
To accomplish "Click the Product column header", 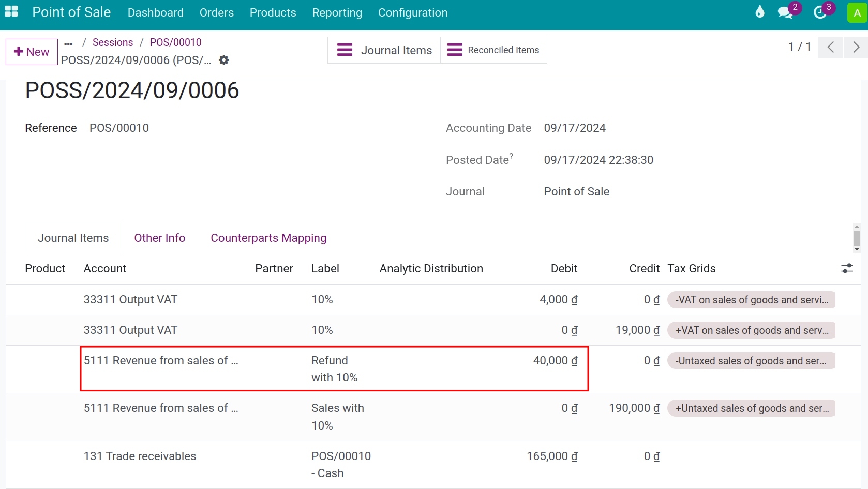I will click(x=45, y=268).
